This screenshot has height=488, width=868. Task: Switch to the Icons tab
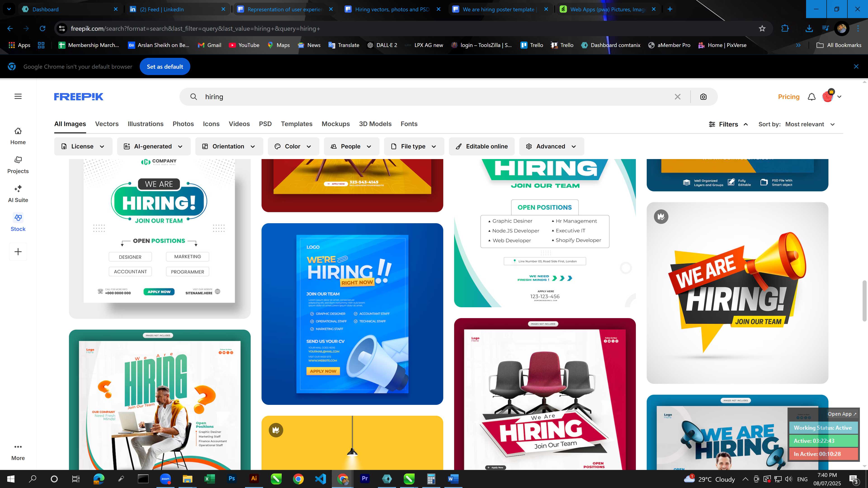pos(211,124)
